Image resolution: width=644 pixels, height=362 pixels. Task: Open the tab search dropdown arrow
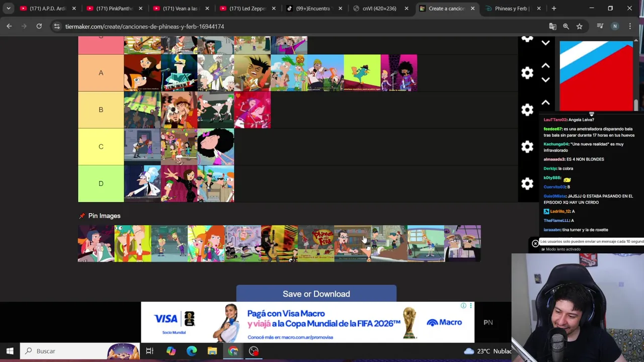9,9
